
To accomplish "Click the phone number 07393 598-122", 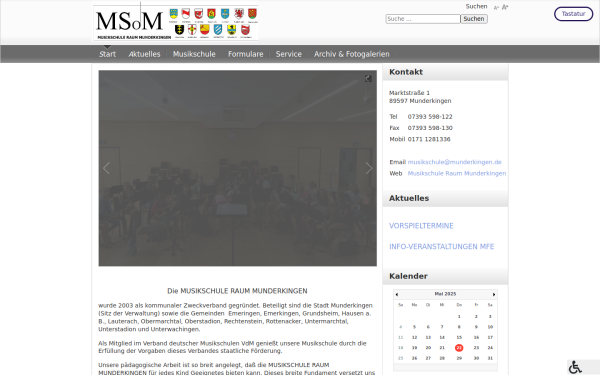I will 430,117.
